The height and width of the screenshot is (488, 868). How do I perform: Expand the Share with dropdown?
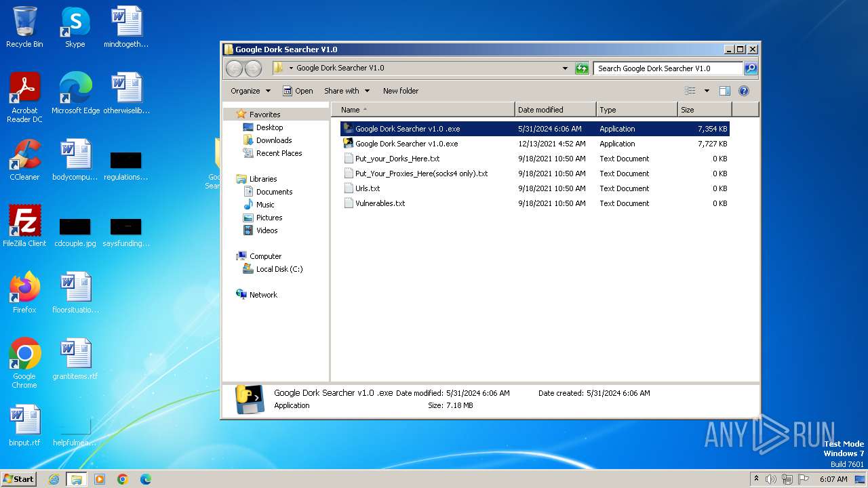click(347, 91)
